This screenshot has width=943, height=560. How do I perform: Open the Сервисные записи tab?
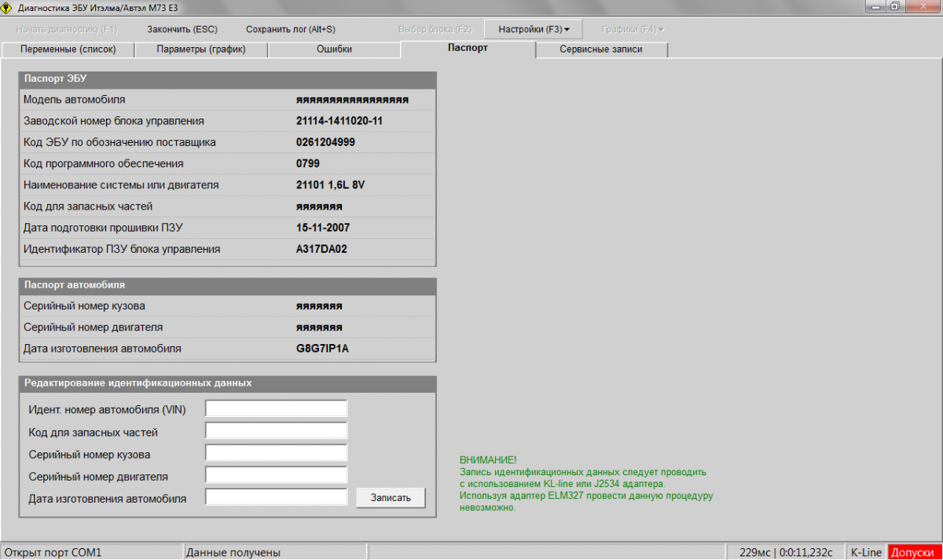click(x=601, y=49)
